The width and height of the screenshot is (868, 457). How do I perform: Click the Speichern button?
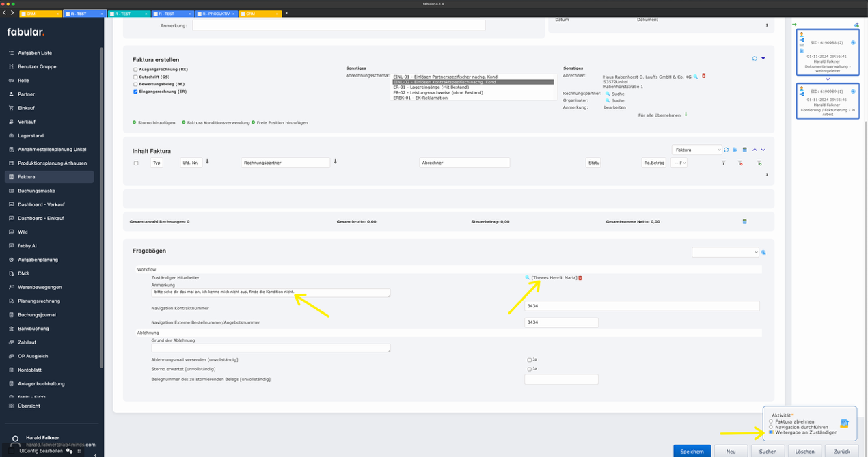pos(692,451)
